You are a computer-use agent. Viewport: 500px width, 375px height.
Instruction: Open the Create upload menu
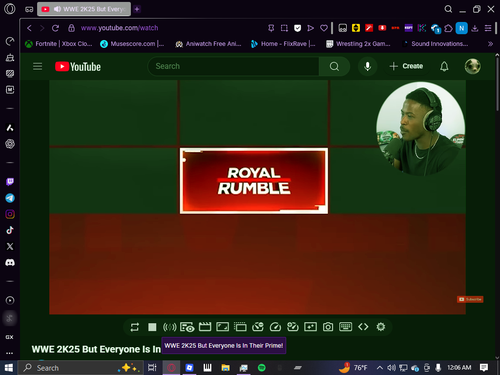coord(406,66)
